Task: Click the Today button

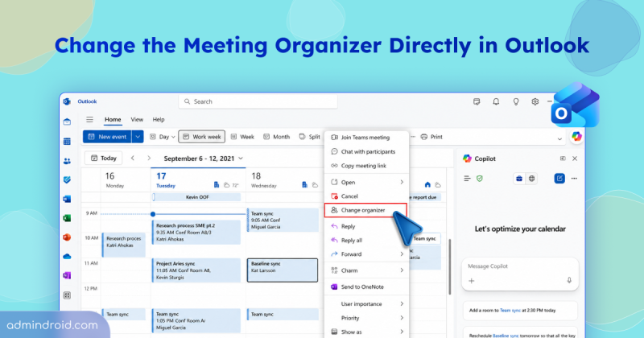Action: point(104,158)
